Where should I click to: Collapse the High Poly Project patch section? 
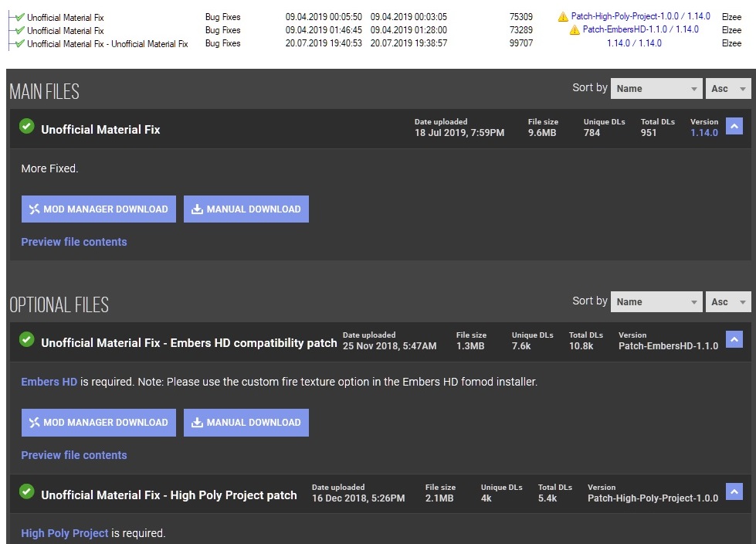(734, 492)
